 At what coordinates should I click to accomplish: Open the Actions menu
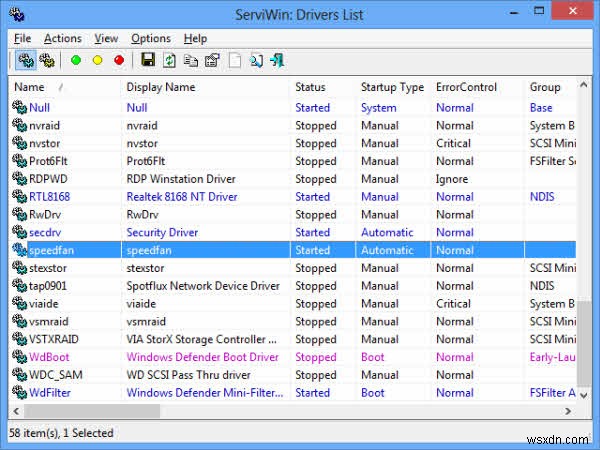click(63, 39)
